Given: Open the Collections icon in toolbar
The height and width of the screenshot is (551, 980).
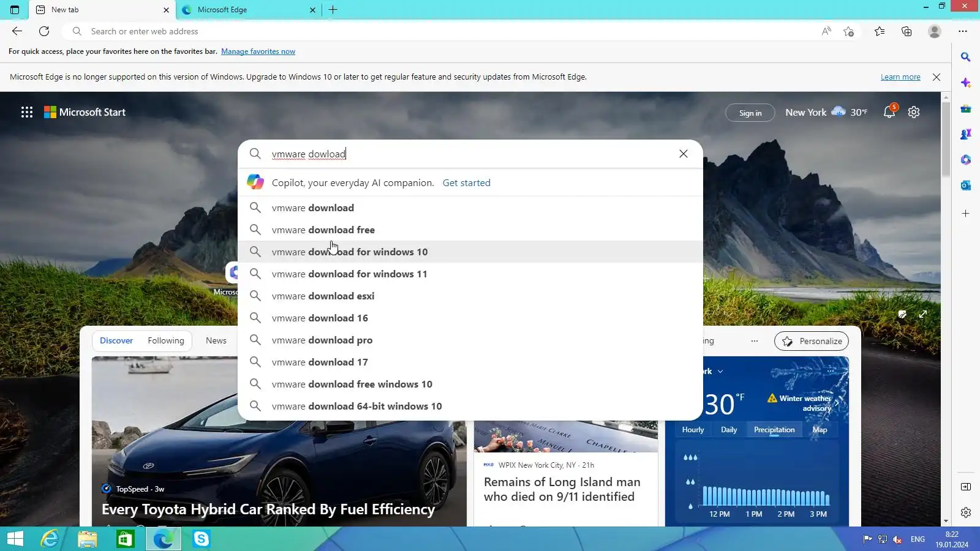Looking at the screenshot, I should click(907, 31).
